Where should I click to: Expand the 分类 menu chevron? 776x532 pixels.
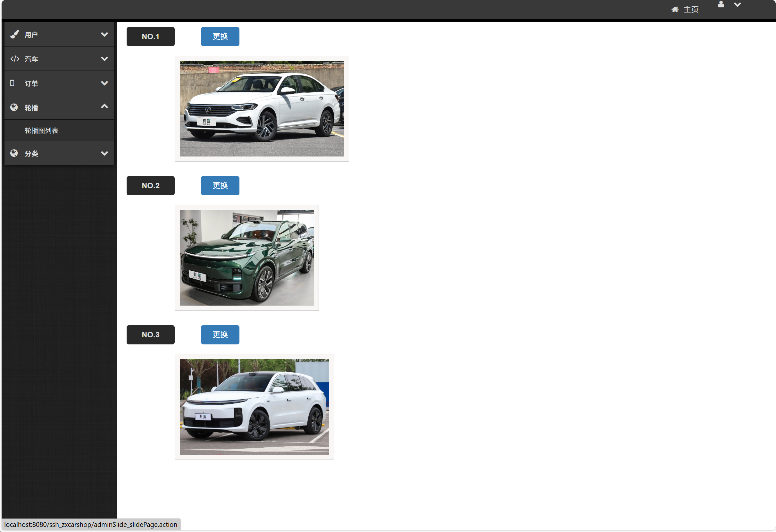click(x=104, y=153)
